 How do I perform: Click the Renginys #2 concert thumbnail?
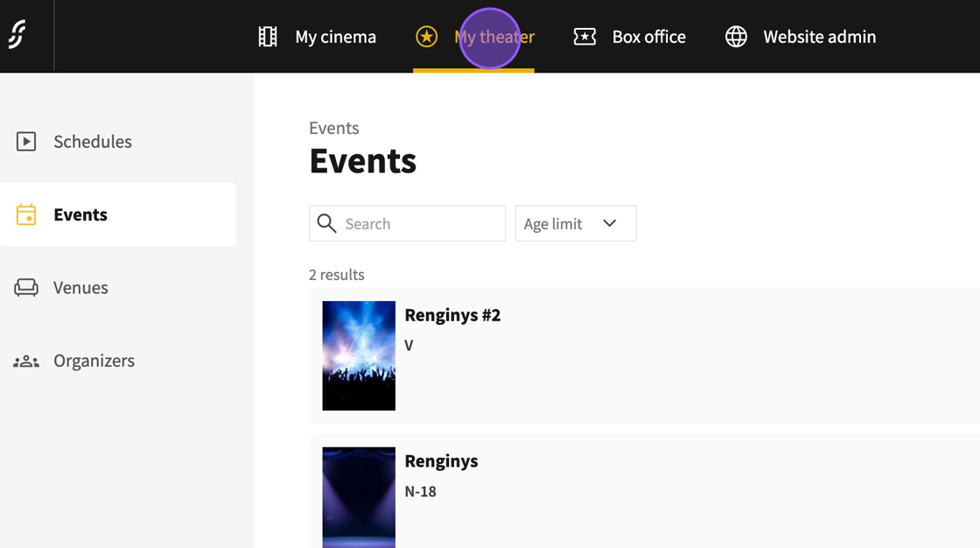(x=359, y=355)
